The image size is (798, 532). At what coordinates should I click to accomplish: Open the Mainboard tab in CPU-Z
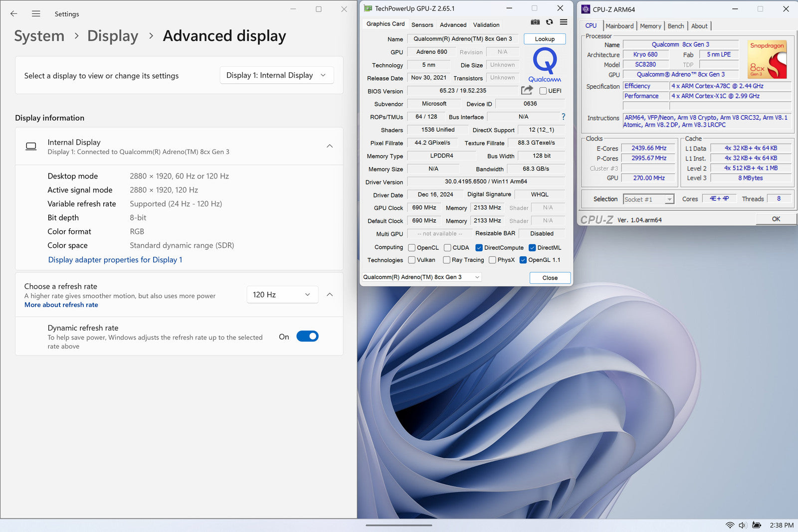point(619,26)
